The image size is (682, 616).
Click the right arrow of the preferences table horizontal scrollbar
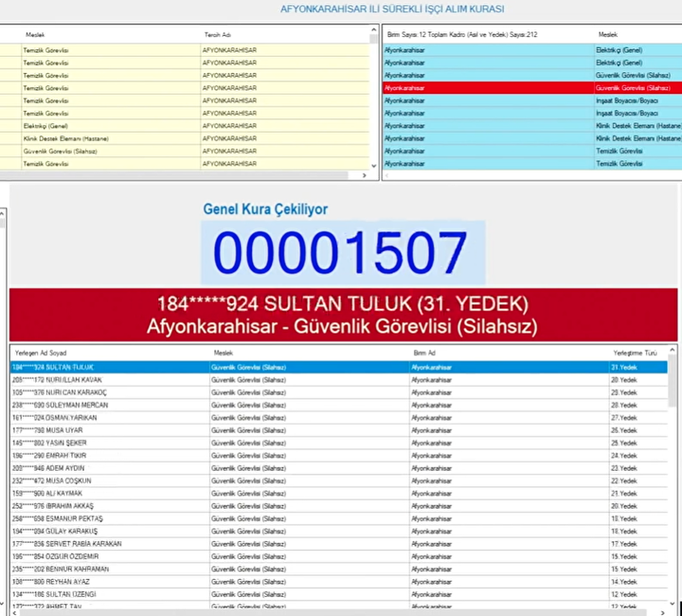pos(365,175)
